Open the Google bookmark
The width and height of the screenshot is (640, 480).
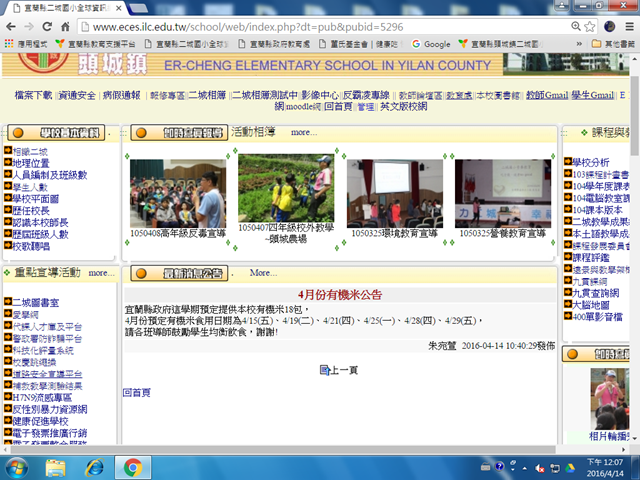pos(431,44)
